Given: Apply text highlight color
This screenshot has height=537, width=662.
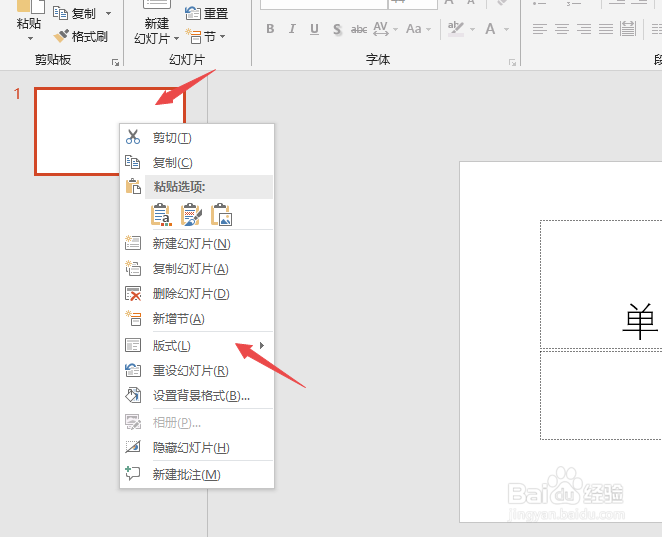Looking at the screenshot, I should point(456,29).
